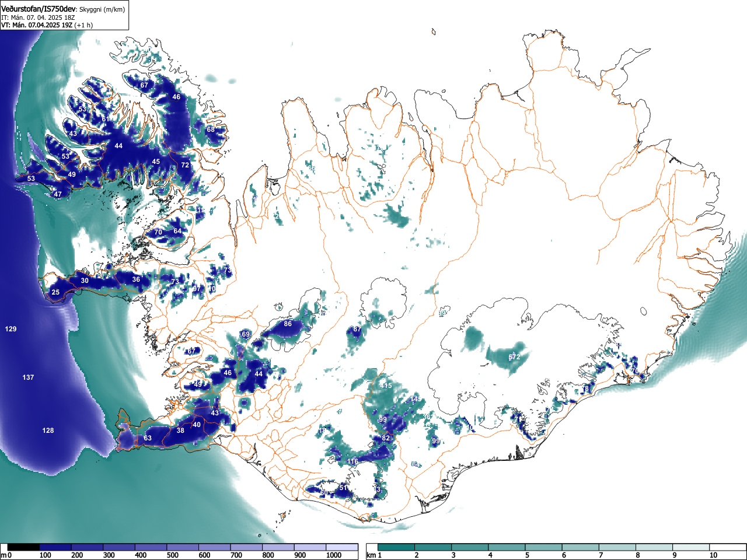
Task: Click the '63' visibility value on the map
Action: pyautogui.click(x=148, y=439)
